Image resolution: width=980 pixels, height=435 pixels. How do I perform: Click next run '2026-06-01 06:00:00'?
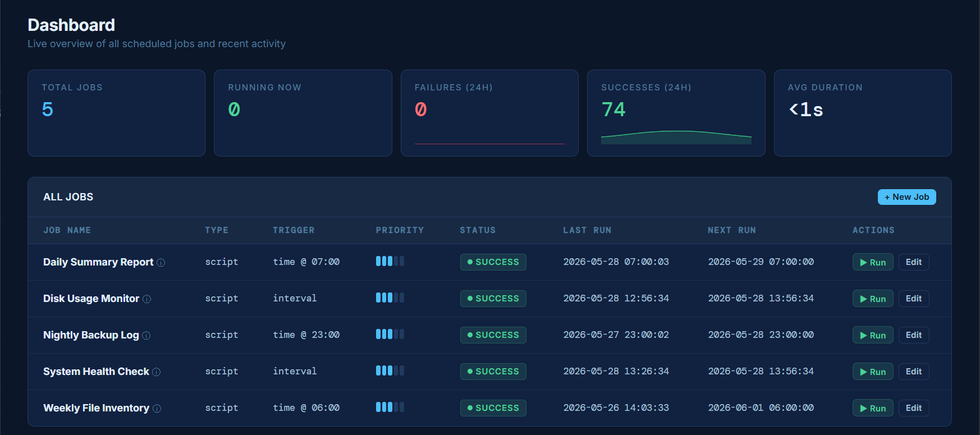(x=761, y=408)
